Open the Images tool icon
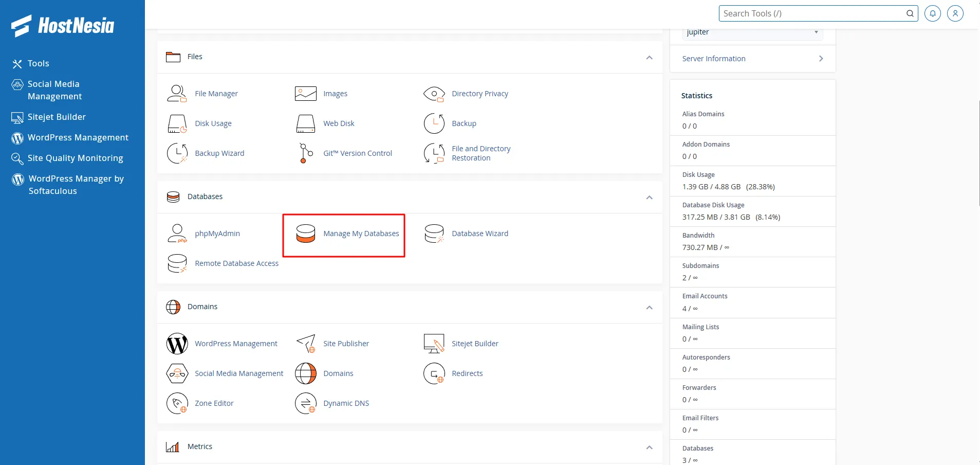 [305, 94]
